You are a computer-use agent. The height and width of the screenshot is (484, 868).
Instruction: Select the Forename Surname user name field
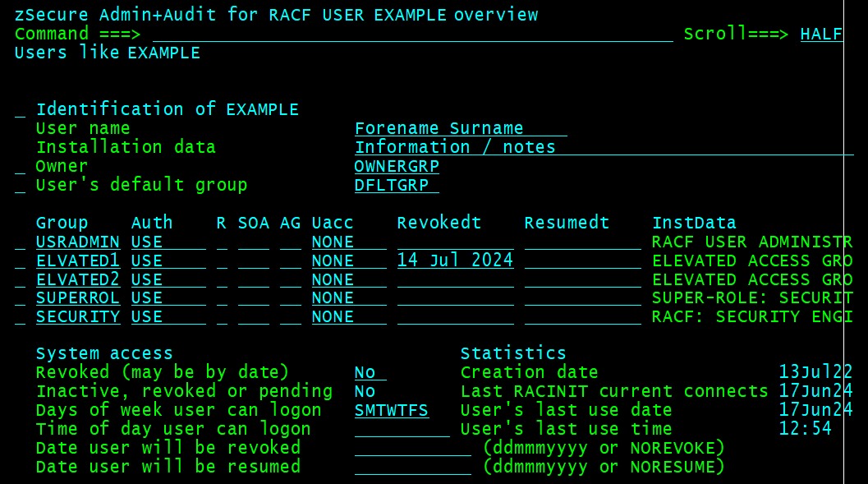click(x=461, y=128)
